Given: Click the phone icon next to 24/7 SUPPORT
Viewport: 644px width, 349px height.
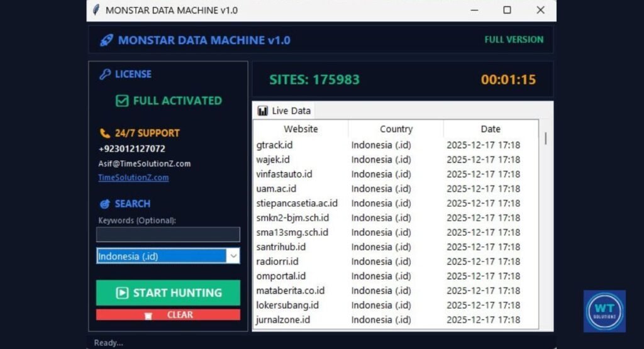Looking at the screenshot, I should point(105,133).
